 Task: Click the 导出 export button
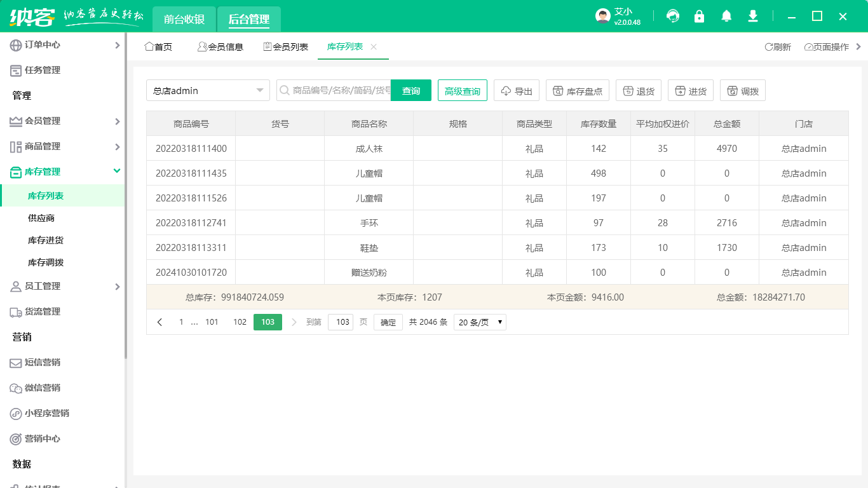click(517, 91)
